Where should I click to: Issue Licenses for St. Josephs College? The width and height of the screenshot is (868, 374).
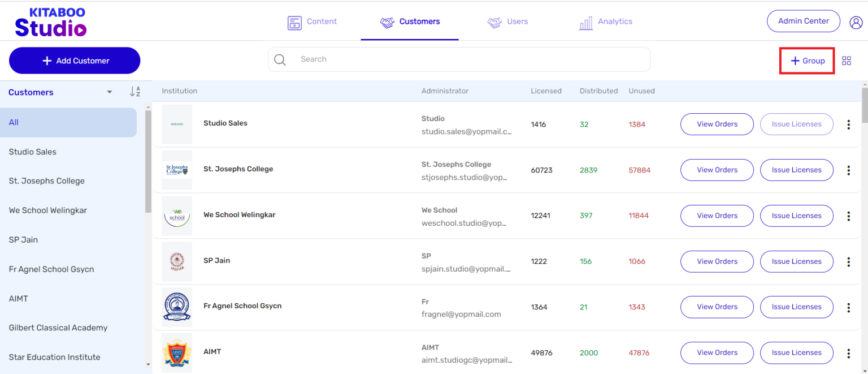tap(797, 170)
